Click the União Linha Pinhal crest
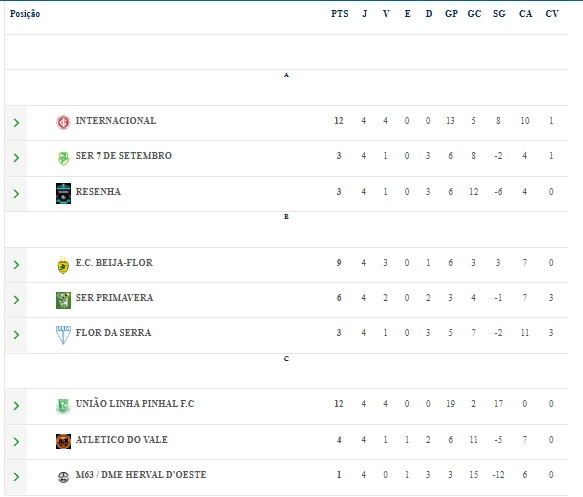The image size is (583, 497). click(63, 406)
